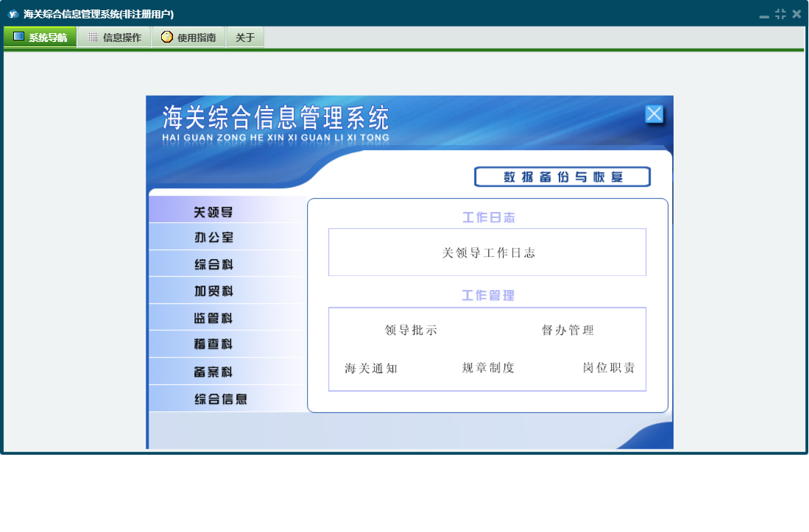Screen dimensions: 809x532
Task: Open the 使用指南 tab
Action: pos(188,38)
